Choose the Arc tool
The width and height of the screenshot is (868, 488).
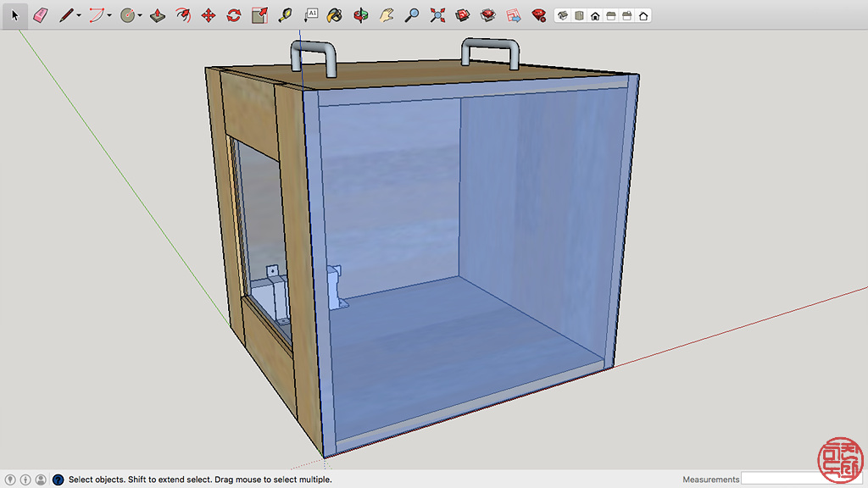97,15
